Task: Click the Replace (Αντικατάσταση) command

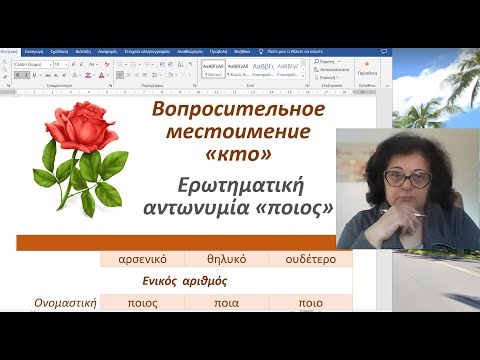Action: (331, 70)
